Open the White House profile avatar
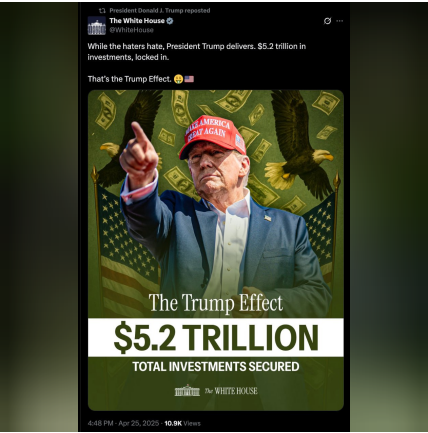428x433 pixels. point(97,26)
